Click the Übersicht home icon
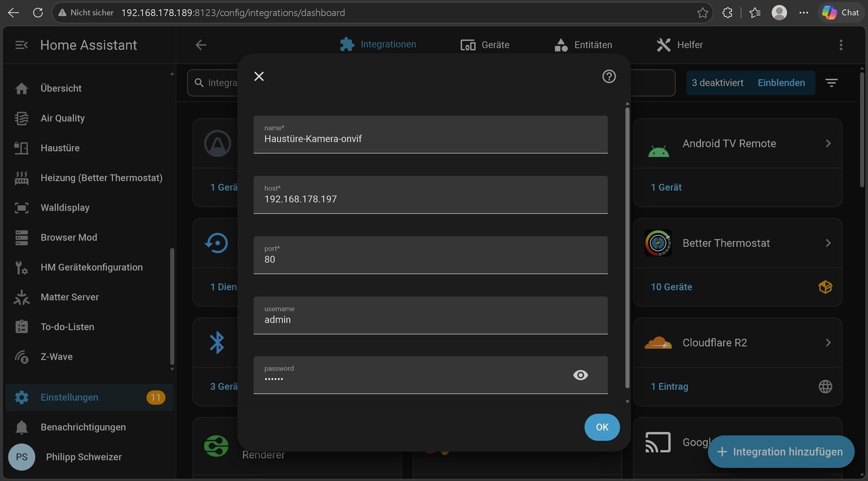Image resolution: width=868 pixels, height=481 pixels. tap(22, 88)
